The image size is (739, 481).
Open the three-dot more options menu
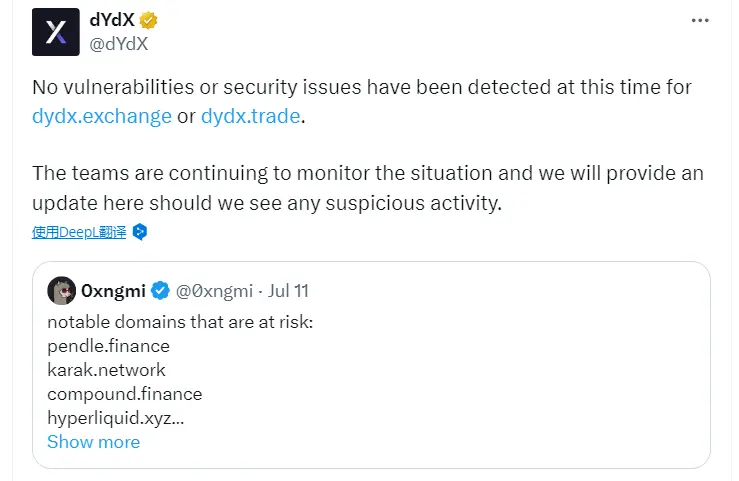pos(702,20)
